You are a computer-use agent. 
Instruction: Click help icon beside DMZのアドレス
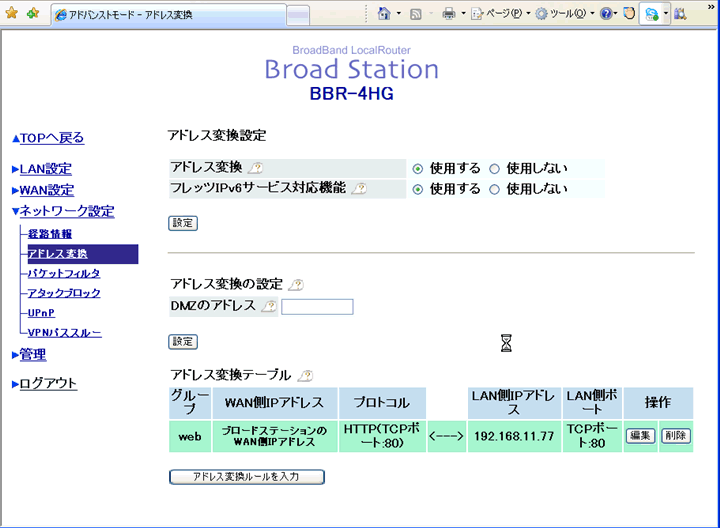[270, 306]
